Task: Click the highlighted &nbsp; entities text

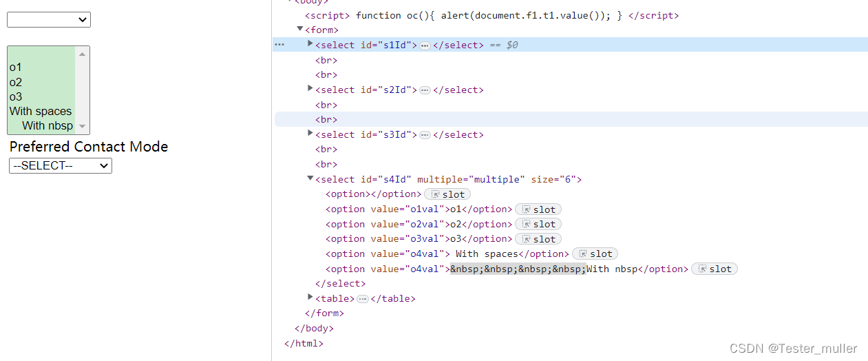Action: tap(518, 269)
